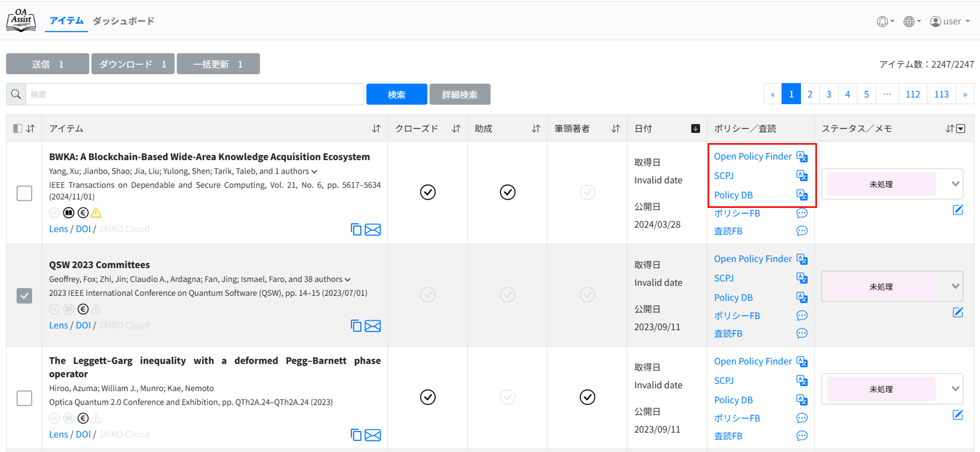The height and width of the screenshot is (452, 980).
Task: Click the 検索 search button
Action: [x=396, y=94]
